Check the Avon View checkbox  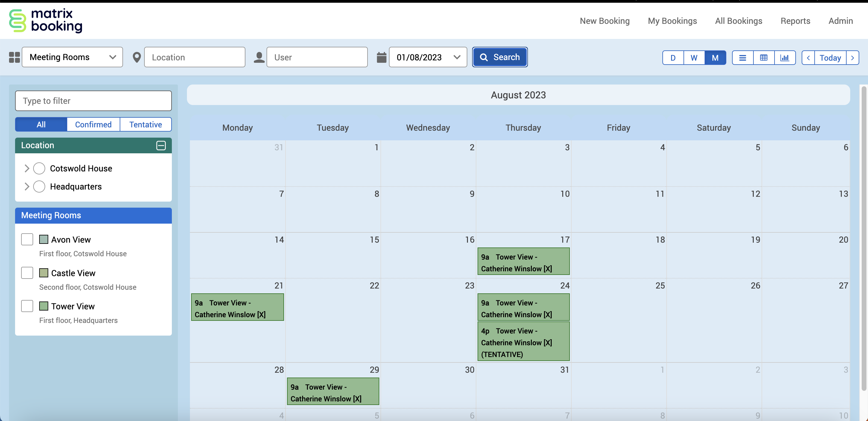coord(27,239)
